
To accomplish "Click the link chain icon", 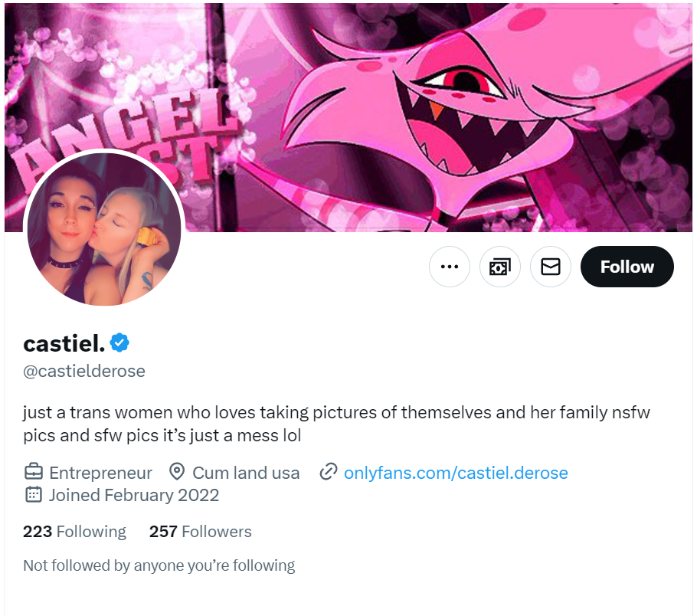I will pyautogui.click(x=329, y=472).
